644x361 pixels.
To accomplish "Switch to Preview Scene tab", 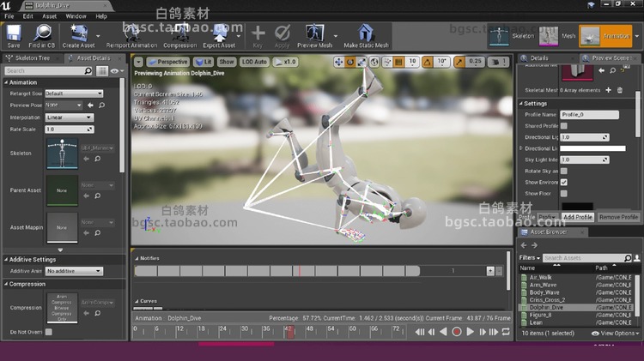I will click(610, 57).
